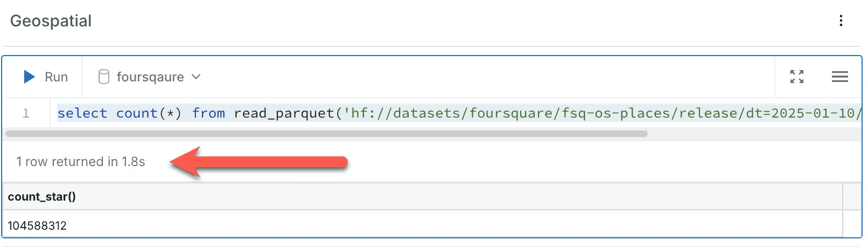Place cursor on the select keyword

[x=82, y=113]
